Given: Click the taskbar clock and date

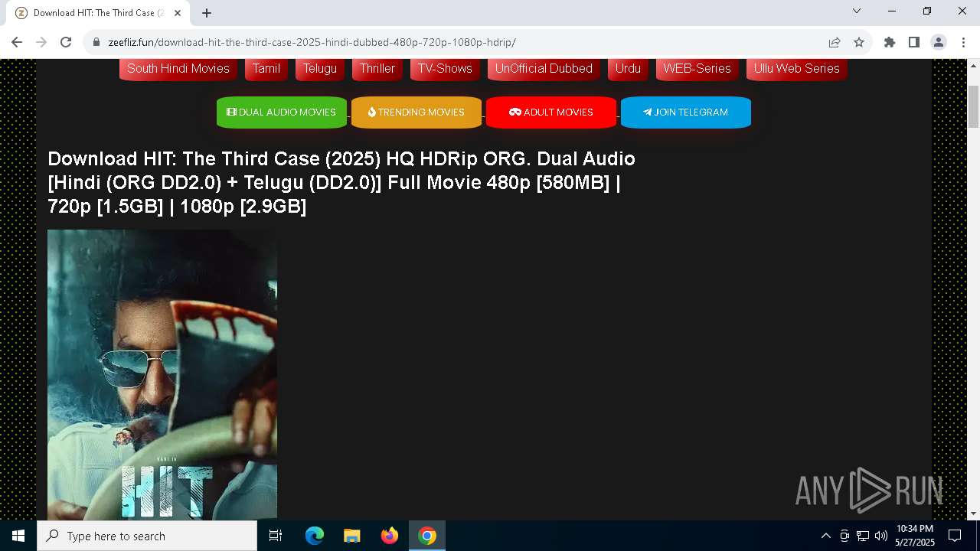Looking at the screenshot, I should click(915, 536).
